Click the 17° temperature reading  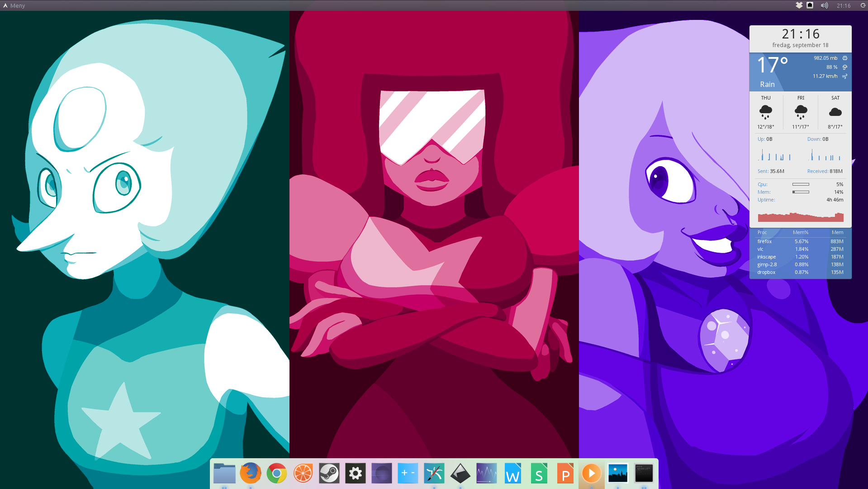[773, 65]
